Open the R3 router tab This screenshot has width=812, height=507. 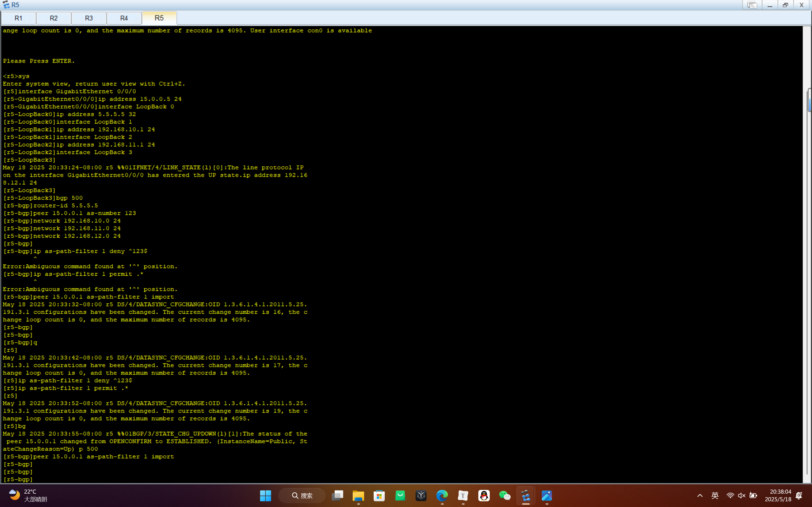click(89, 18)
